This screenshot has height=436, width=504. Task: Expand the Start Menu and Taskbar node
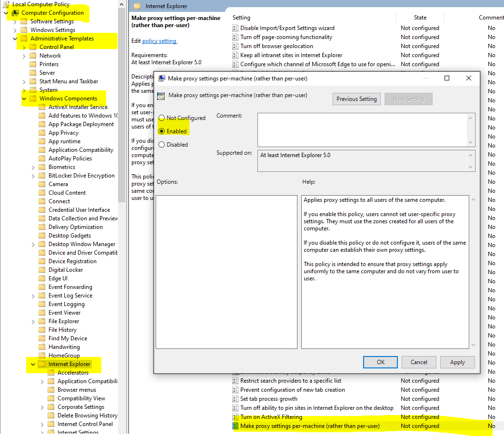click(x=24, y=82)
